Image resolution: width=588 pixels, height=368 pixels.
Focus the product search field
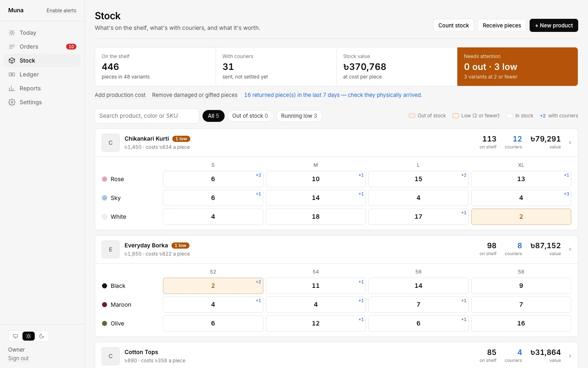pyautogui.click(x=147, y=116)
